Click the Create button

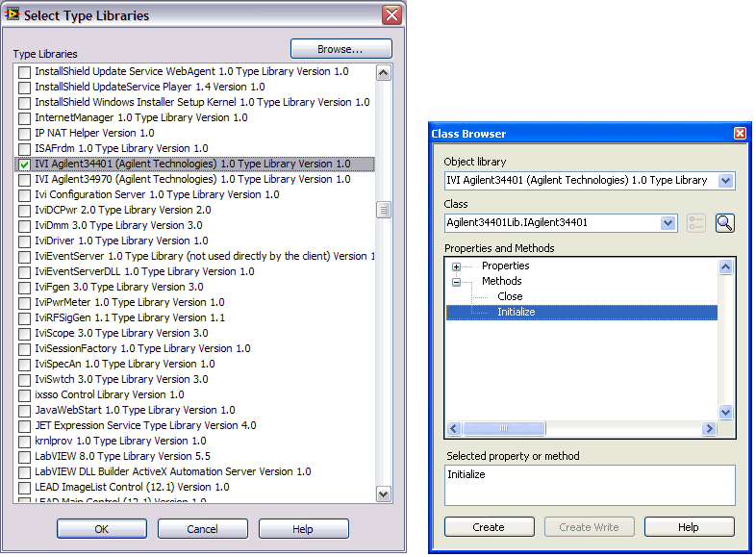pos(489,527)
